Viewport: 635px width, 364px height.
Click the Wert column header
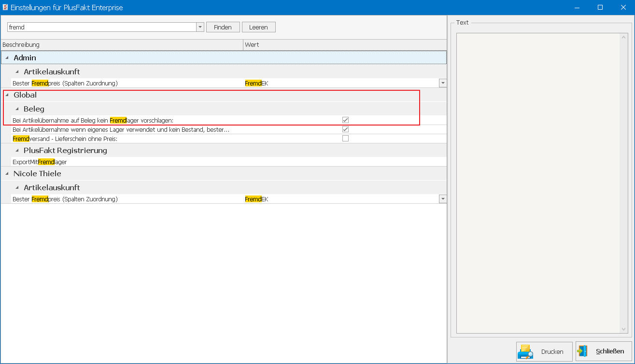(x=345, y=44)
